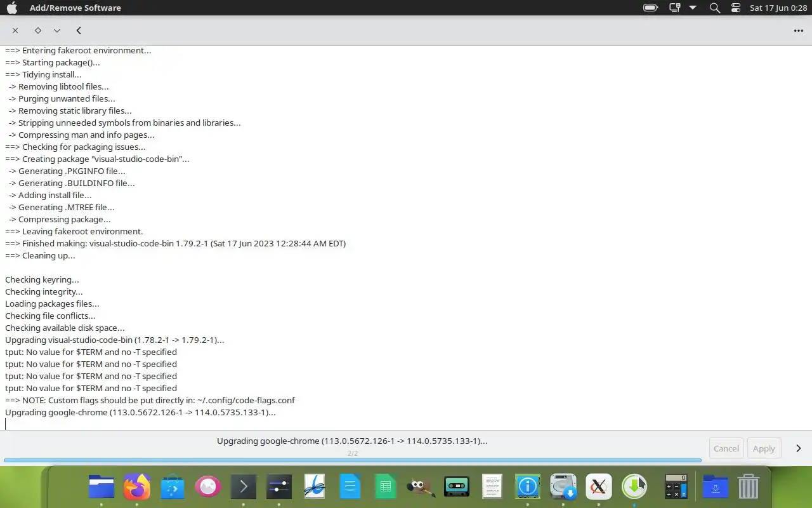Open the Apple logo menu
This screenshot has width=812, height=508.
pyautogui.click(x=11, y=8)
